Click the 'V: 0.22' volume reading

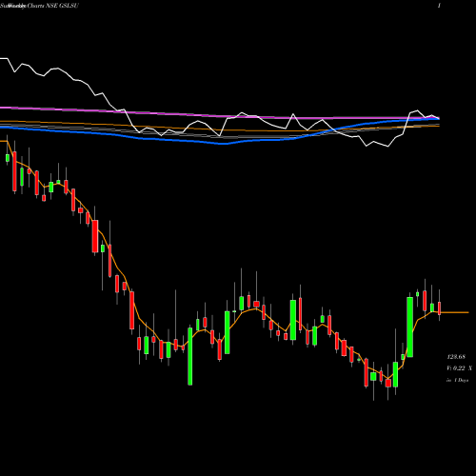pyautogui.click(x=456, y=368)
